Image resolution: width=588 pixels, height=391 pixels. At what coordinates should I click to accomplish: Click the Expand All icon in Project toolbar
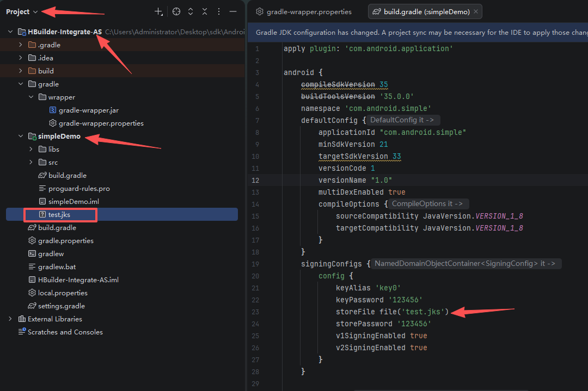191,11
